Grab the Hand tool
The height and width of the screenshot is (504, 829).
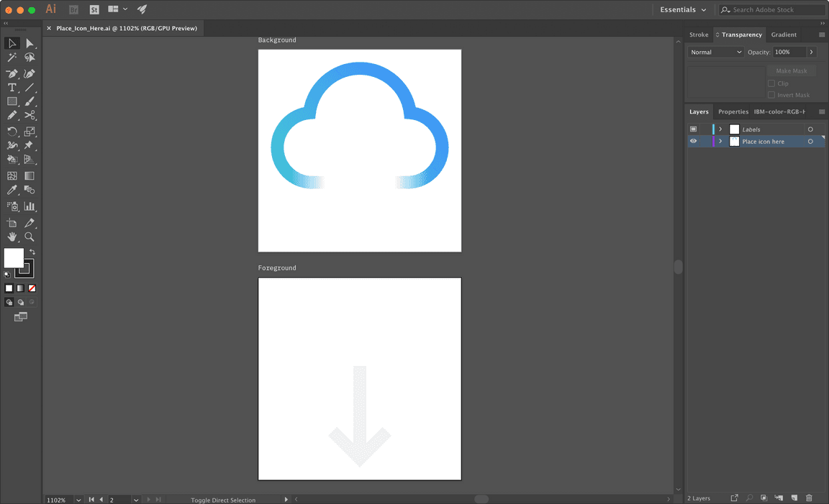[x=12, y=237]
